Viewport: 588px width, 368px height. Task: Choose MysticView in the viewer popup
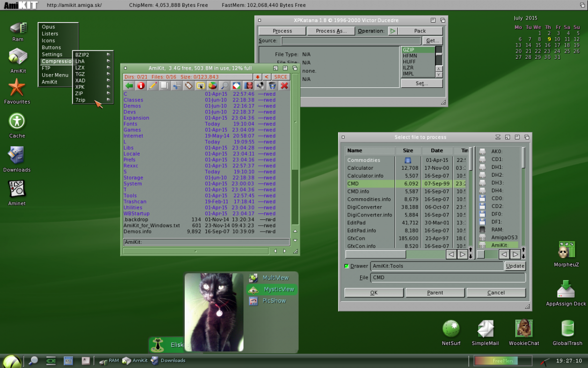pyautogui.click(x=272, y=289)
